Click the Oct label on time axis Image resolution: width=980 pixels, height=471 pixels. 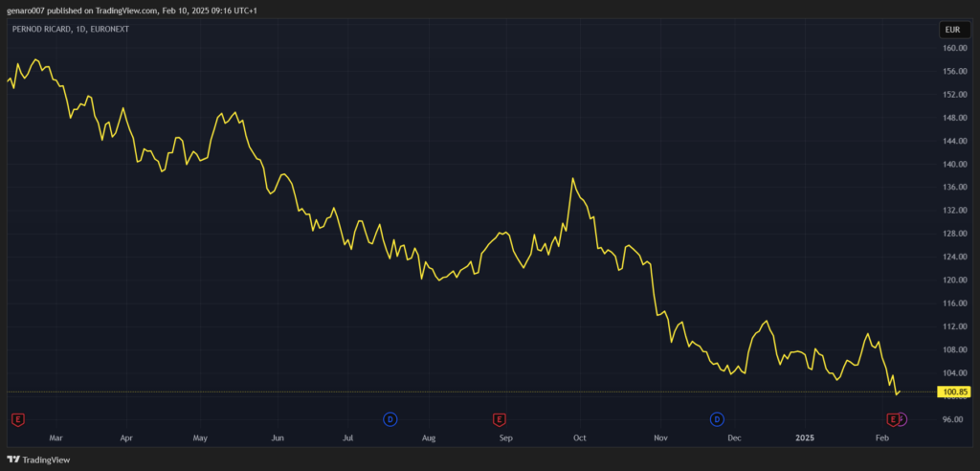(x=579, y=437)
